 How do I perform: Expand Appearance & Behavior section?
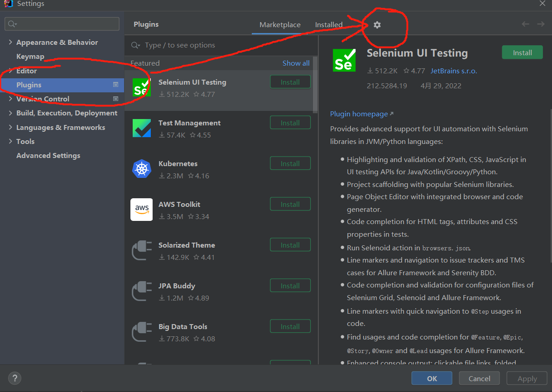[x=10, y=42]
